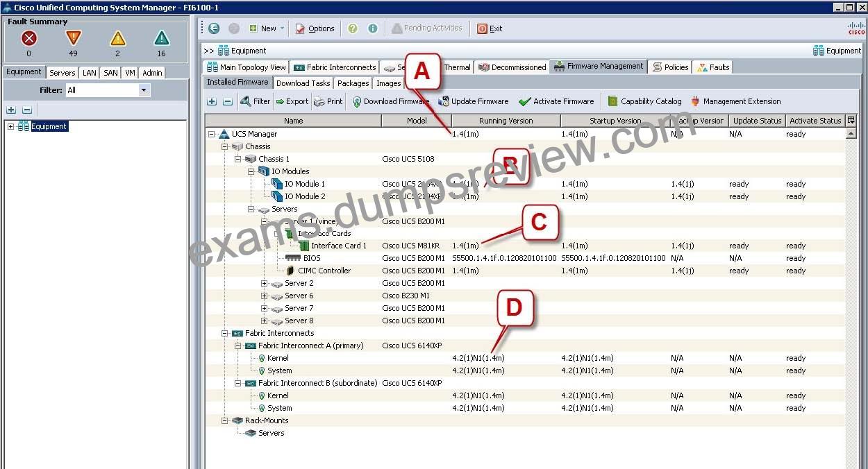Click expand-all plus icon in left pane
The image size is (868, 469).
click(x=11, y=110)
